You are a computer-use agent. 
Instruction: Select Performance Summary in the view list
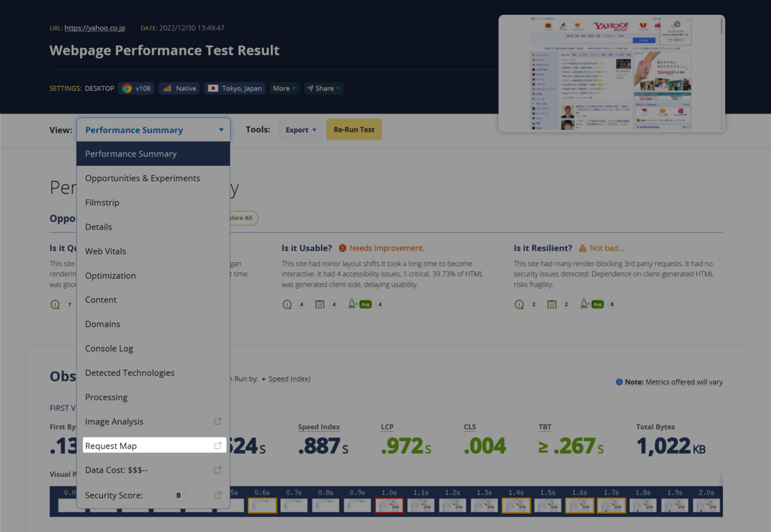tap(154, 154)
